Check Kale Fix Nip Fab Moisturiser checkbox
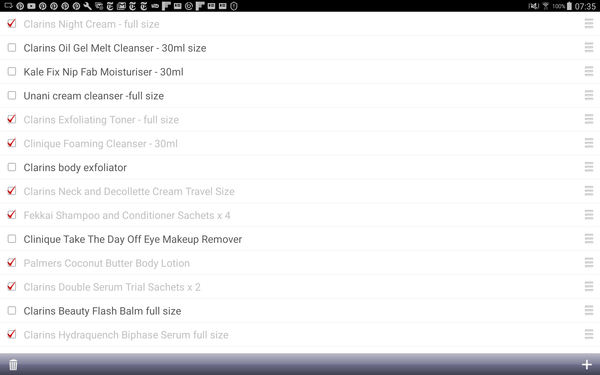The height and width of the screenshot is (375, 600). pos(12,72)
